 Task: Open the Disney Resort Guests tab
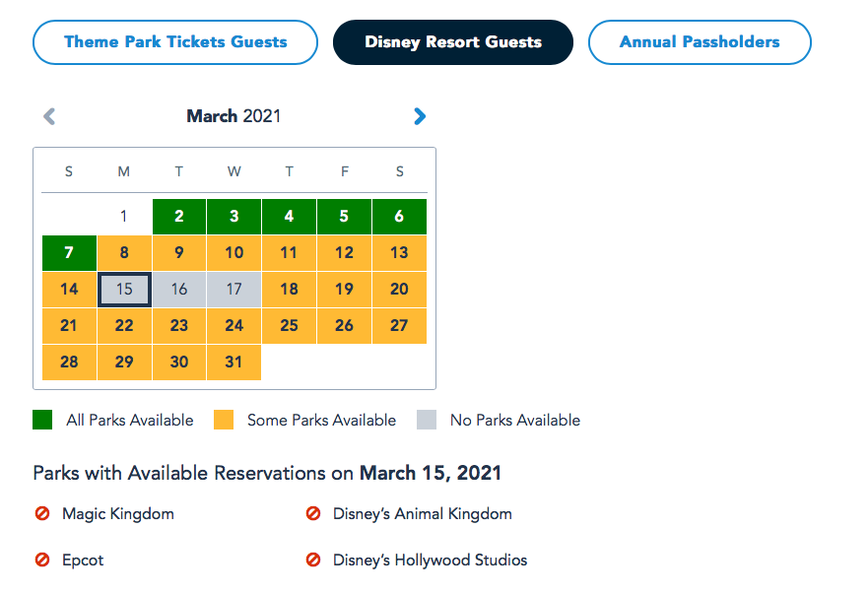point(453,42)
